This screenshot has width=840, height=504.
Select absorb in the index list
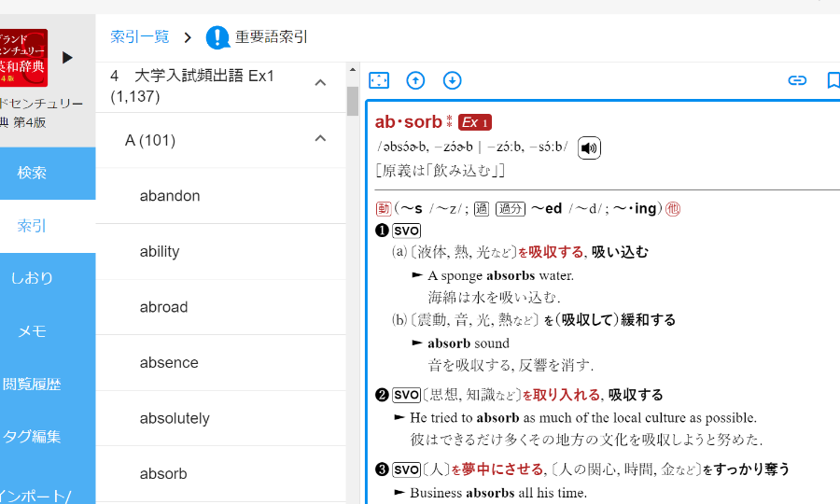tap(220, 474)
